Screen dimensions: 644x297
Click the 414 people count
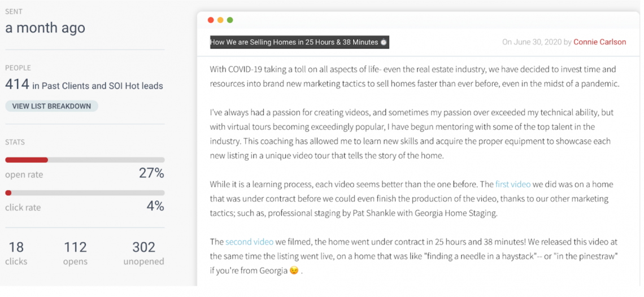(18, 85)
